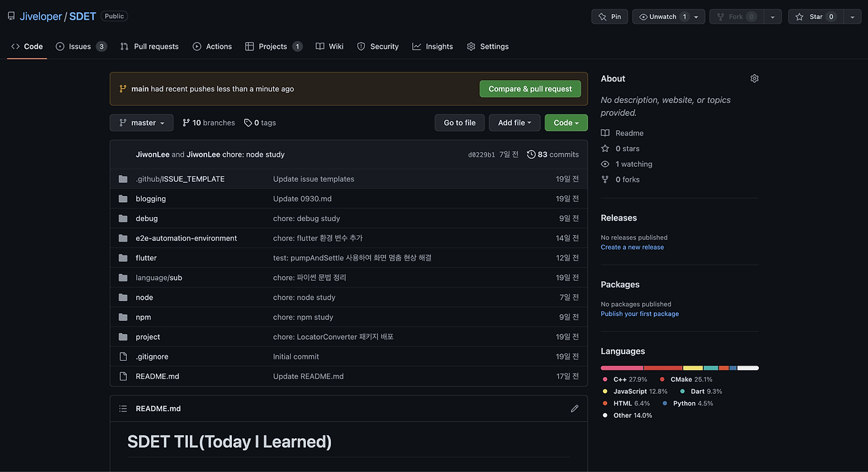Open the Releases heading link
Image resolution: width=868 pixels, height=472 pixels.
[618, 218]
